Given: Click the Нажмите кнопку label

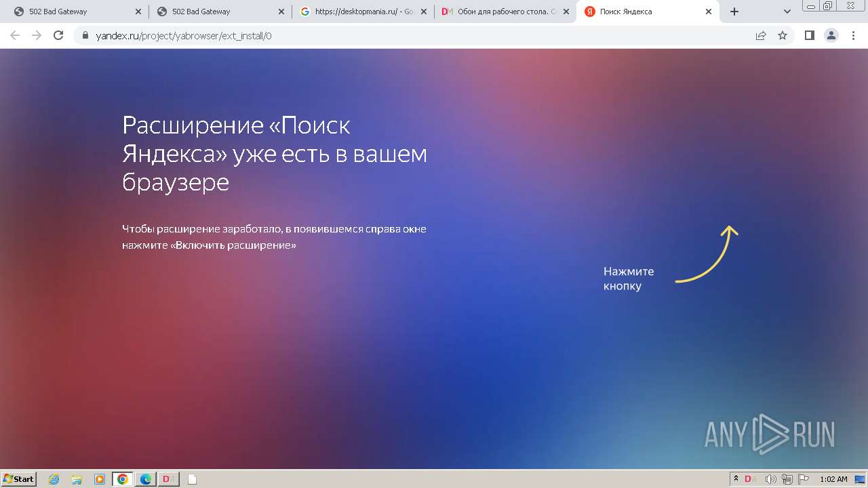Looking at the screenshot, I should click(x=629, y=279).
